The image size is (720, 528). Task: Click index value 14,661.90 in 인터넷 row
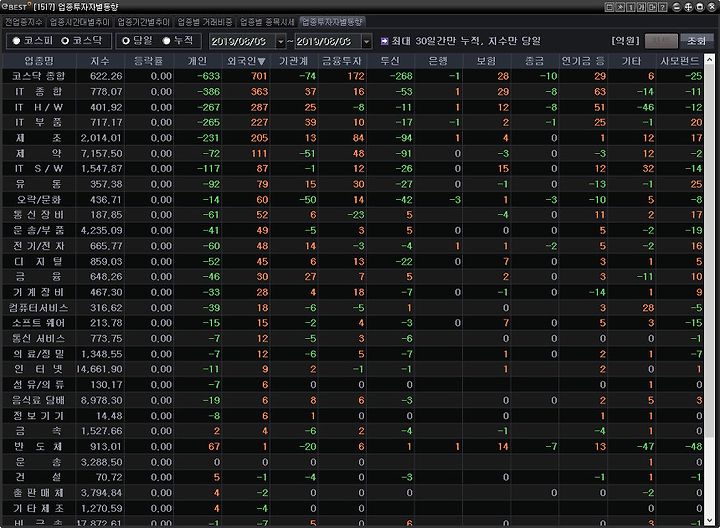100,370
